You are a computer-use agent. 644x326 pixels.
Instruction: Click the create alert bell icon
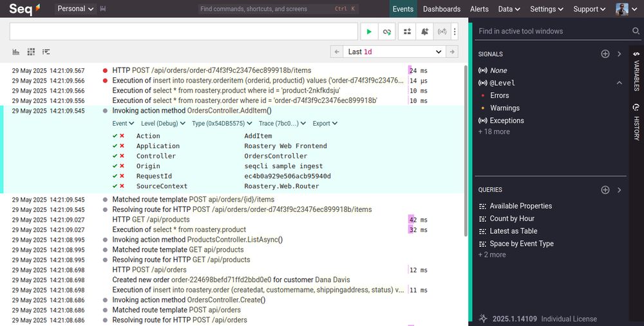tap(424, 32)
